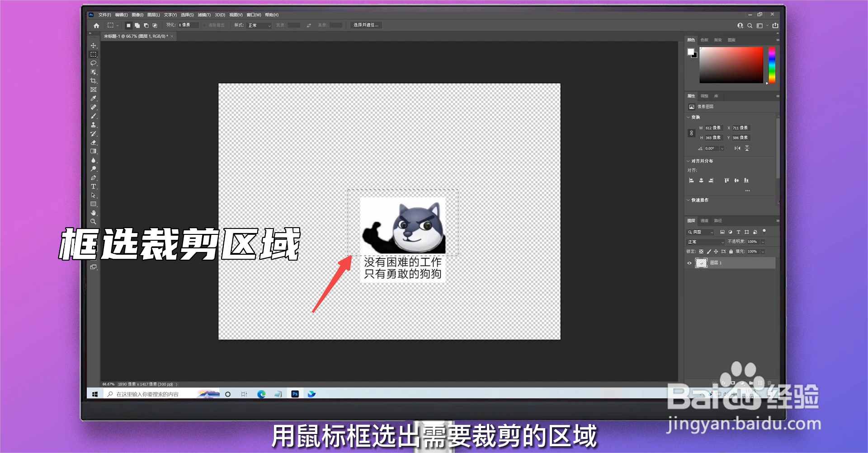The width and height of the screenshot is (868, 453).
Task: Click the align options more dots
Action: tap(747, 191)
